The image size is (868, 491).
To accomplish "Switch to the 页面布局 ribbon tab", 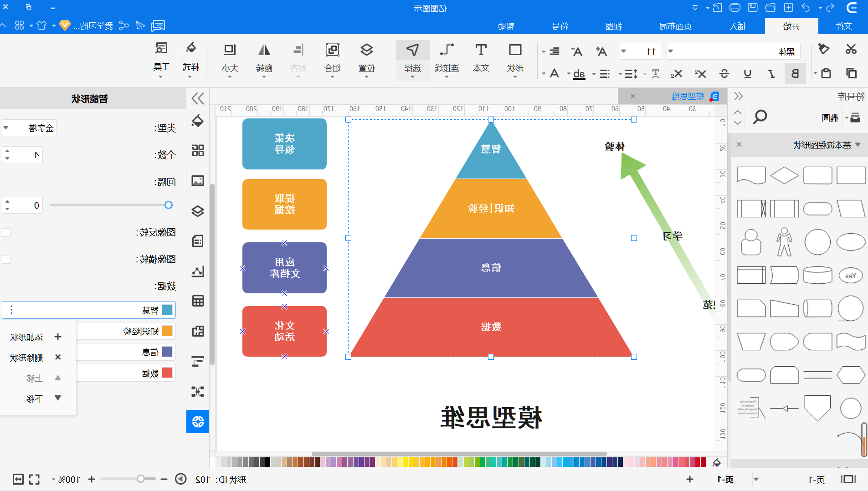I will (676, 26).
